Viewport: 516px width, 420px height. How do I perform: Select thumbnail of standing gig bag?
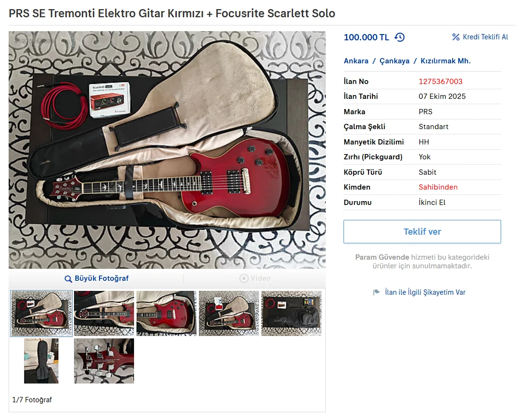(x=41, y=361)
